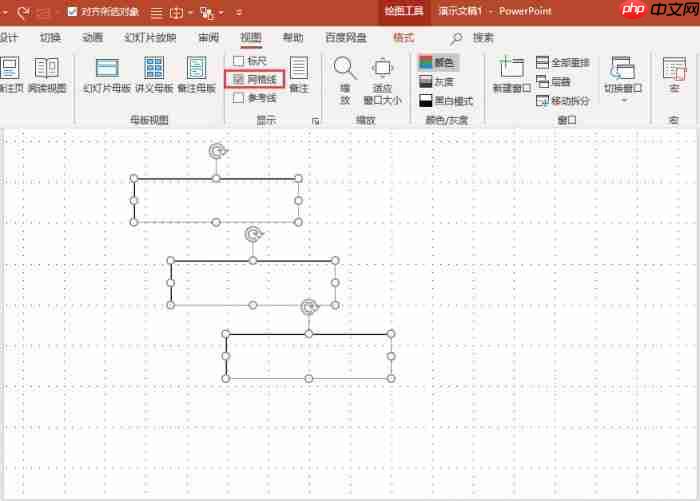Click 全部重排 arrange all windows

tap(562, 63)
